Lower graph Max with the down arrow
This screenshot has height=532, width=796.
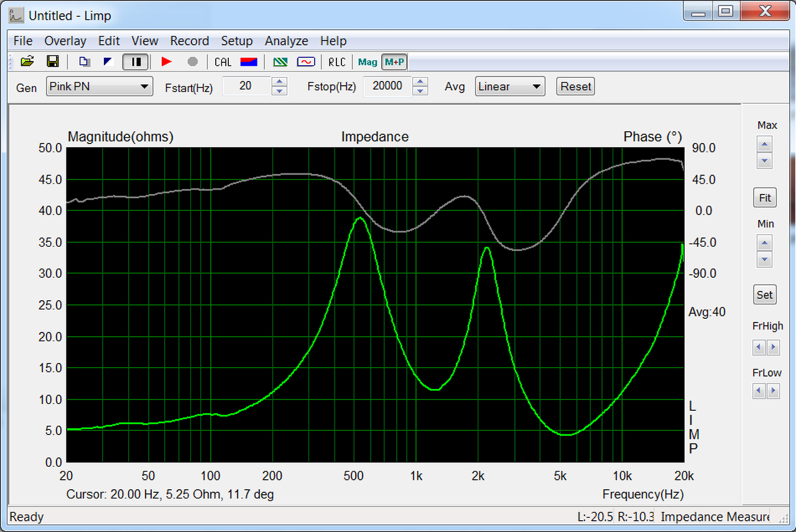pyautogui.click(x=765, y=160)
